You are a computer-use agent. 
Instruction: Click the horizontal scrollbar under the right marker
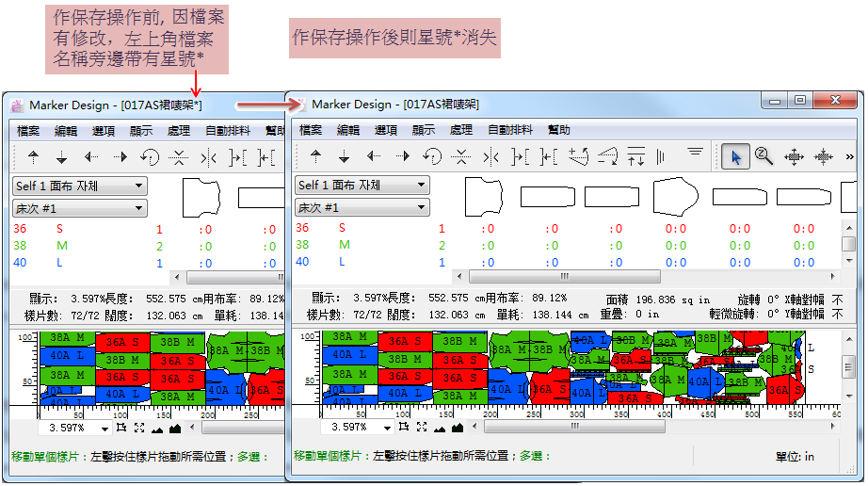565,427
